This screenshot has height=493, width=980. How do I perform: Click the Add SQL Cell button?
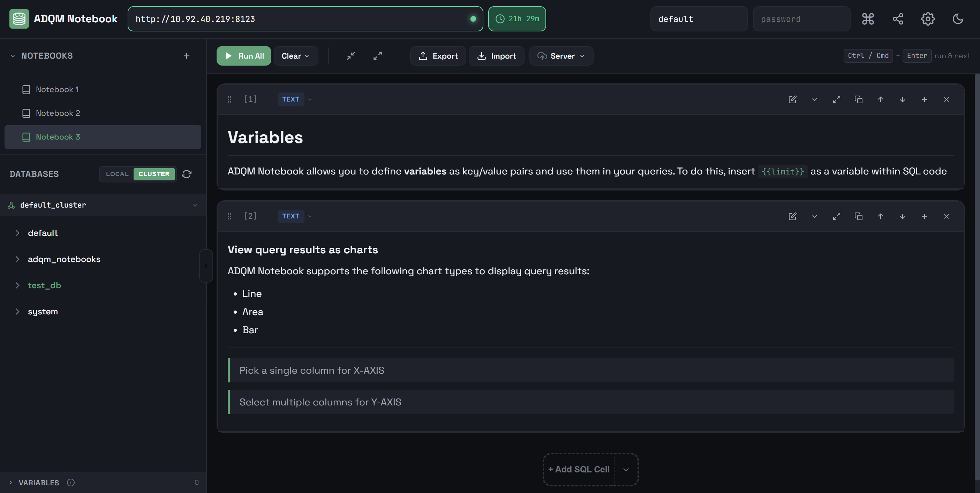coord(579,469)
